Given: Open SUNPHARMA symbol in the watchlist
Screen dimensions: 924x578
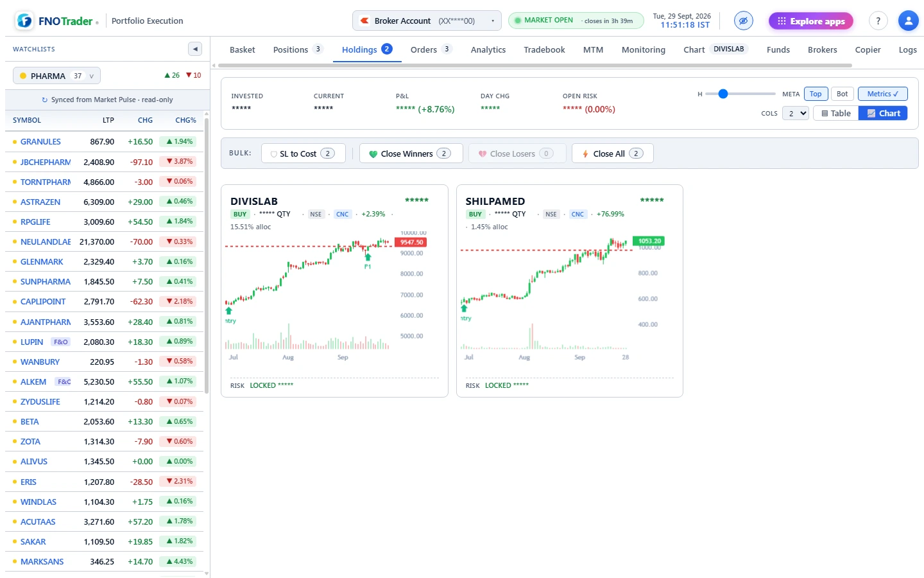Looking at the screenshot, I should [x=46, y=282].
